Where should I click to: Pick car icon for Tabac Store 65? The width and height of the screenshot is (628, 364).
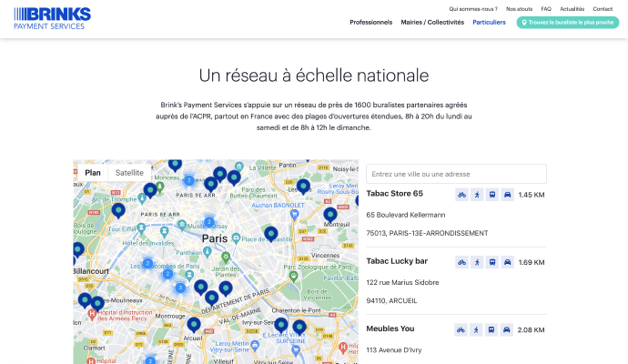click(x=508, y=195)
